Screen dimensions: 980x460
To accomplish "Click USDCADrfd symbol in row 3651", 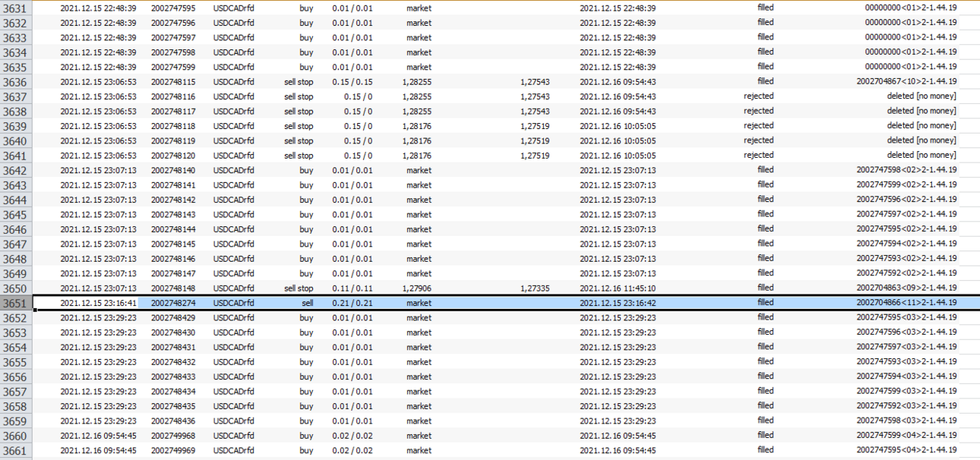I will [x=233, y=303].
